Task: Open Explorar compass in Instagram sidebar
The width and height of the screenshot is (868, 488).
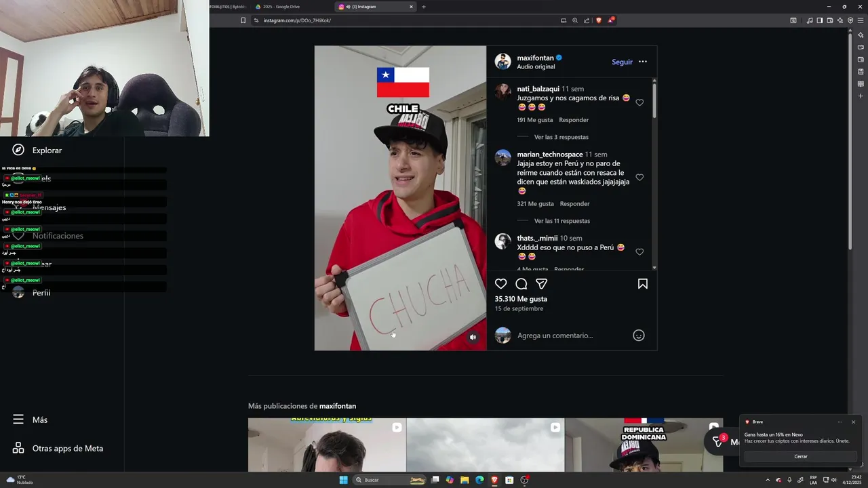Action: coord(18,150)
